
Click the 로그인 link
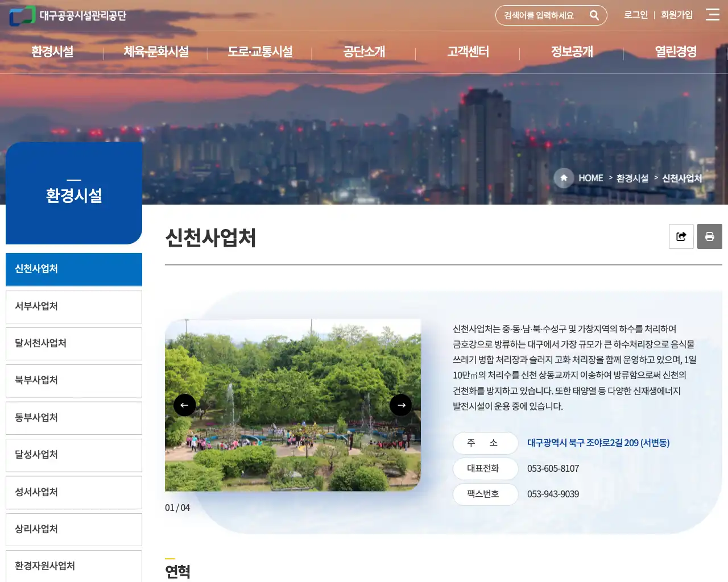tap(635, 15)
